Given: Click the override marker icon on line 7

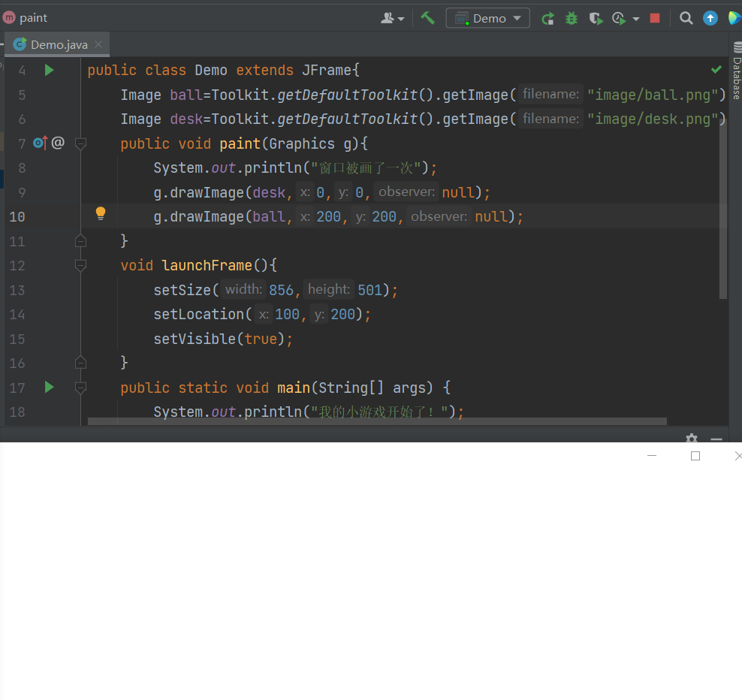Looking at the screenshot, I should 41,143.
